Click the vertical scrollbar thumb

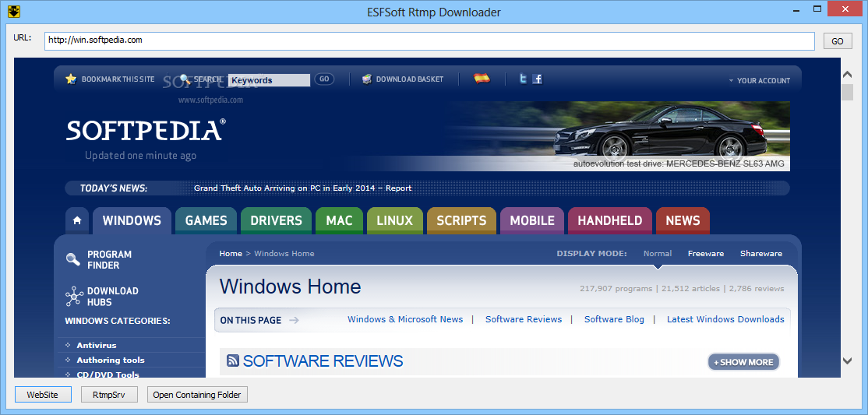click(x=847, y=93)
